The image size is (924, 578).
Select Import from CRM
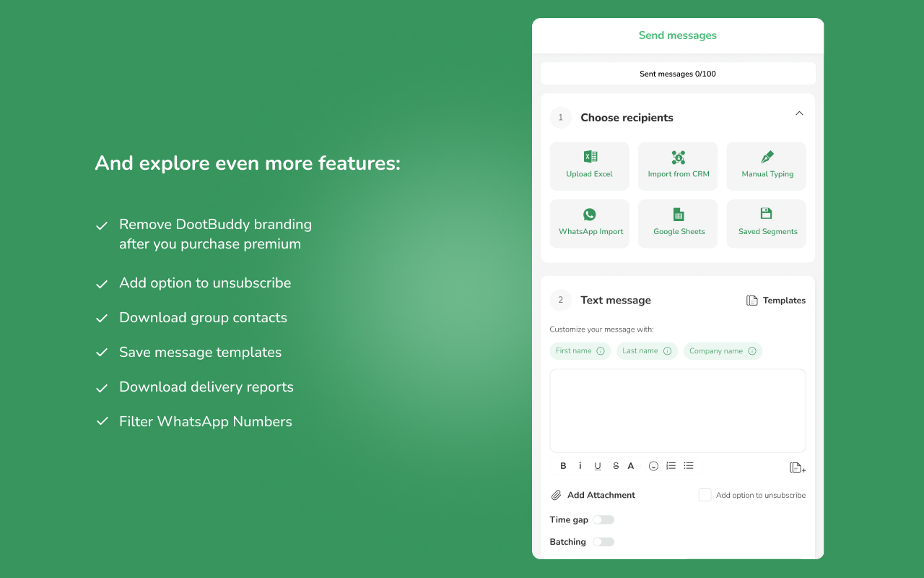678,166
